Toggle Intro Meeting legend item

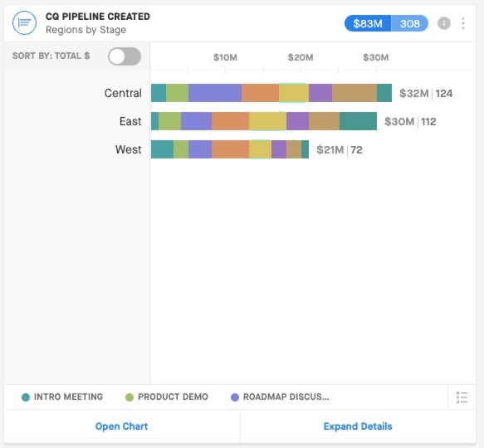[62, 397]
